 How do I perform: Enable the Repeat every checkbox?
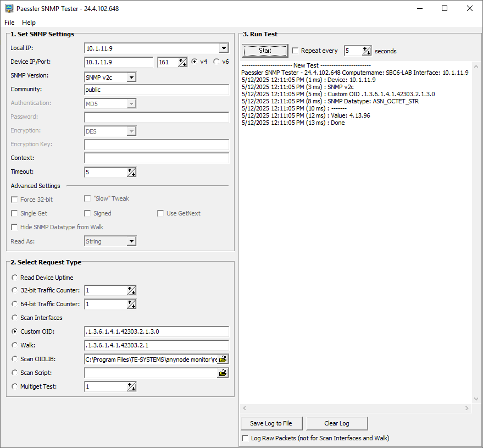pyautogui.click(x=295, y=51)
